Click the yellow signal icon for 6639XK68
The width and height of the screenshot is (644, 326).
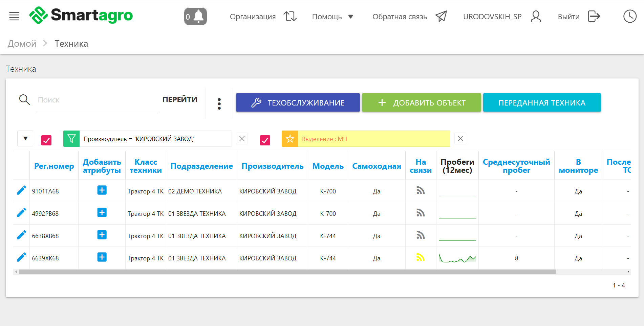coord(421,258)
